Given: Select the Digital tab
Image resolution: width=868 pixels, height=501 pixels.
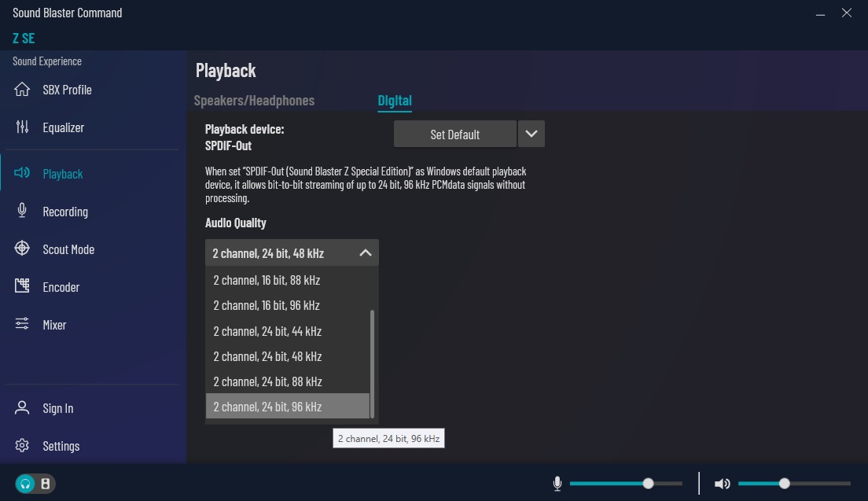Looking at the screenshot, I should coord(395,100).
